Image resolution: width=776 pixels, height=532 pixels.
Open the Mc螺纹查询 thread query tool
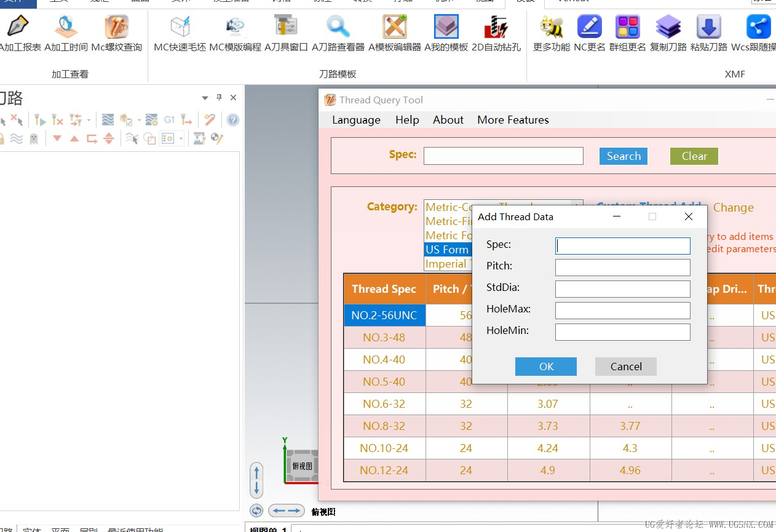tap(116, 33)
